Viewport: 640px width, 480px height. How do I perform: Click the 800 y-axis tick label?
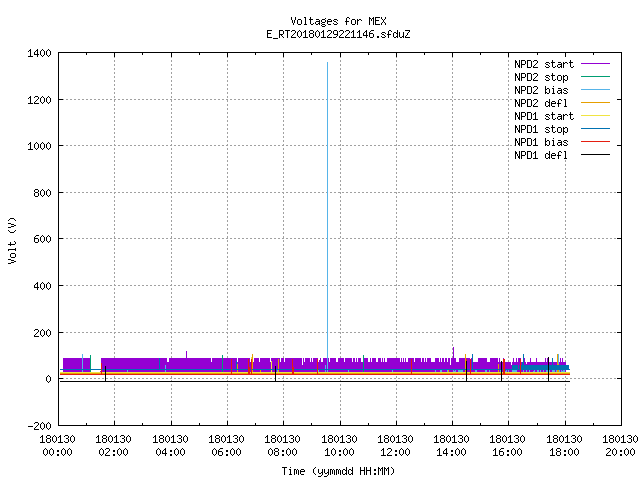point(42,193)
